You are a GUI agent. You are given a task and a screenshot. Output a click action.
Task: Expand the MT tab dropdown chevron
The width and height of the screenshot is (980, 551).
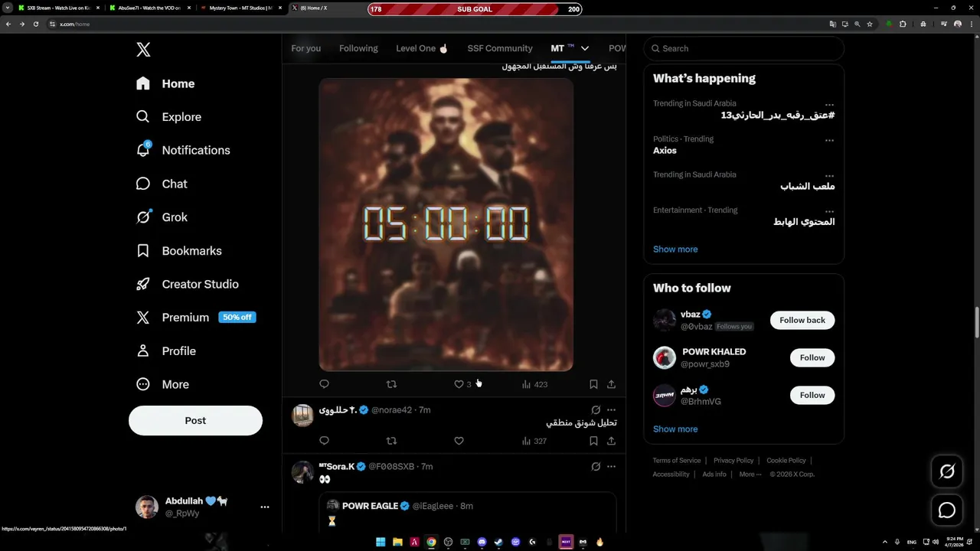585,48
